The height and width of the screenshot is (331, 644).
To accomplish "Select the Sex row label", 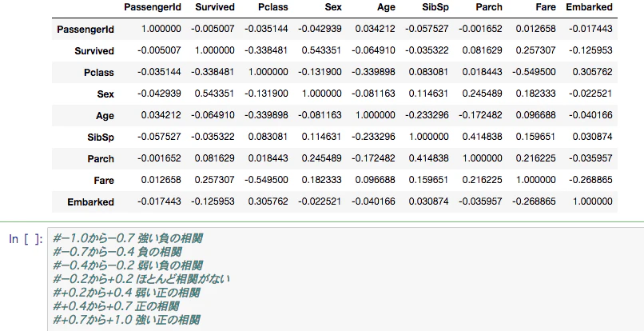I will [x=105, y=94].
